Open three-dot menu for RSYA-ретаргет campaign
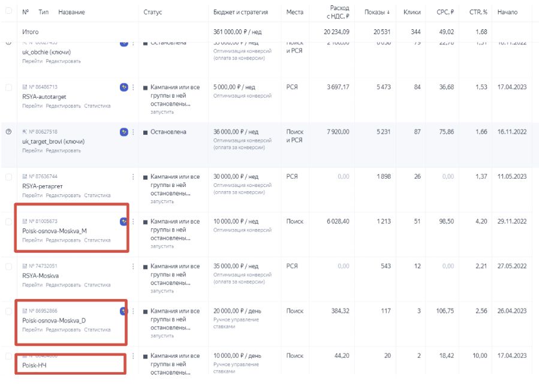This screenshot has height=392, width=539. pyautogui.click(x=133, y=177)
